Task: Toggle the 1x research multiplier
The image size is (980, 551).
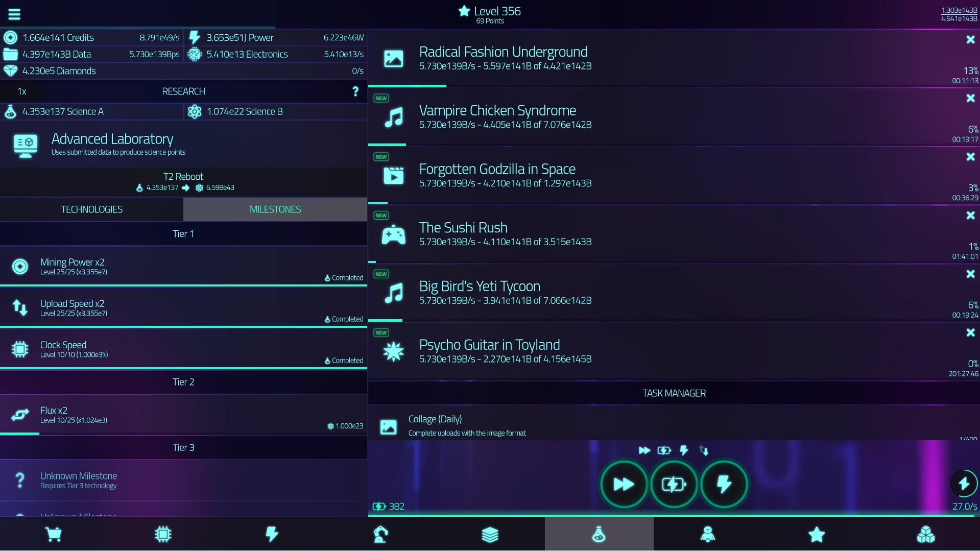Action: point(21,91)
